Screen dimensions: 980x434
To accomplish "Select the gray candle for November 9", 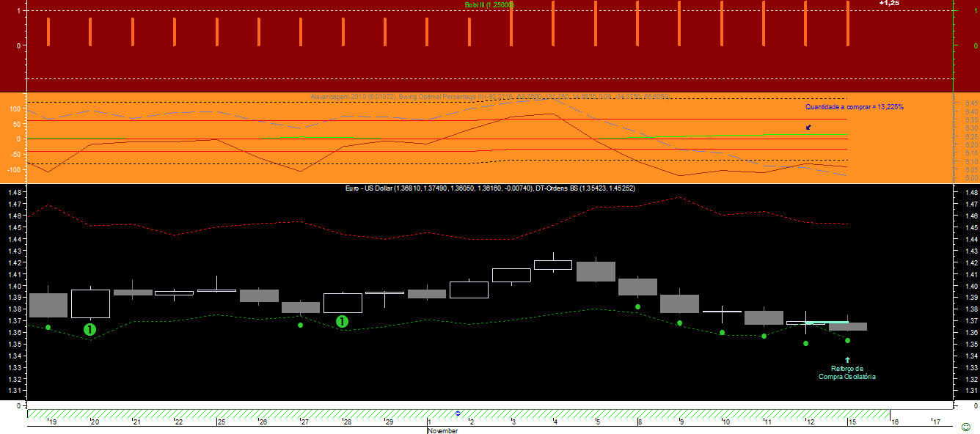I will click(x=679, y=304).
